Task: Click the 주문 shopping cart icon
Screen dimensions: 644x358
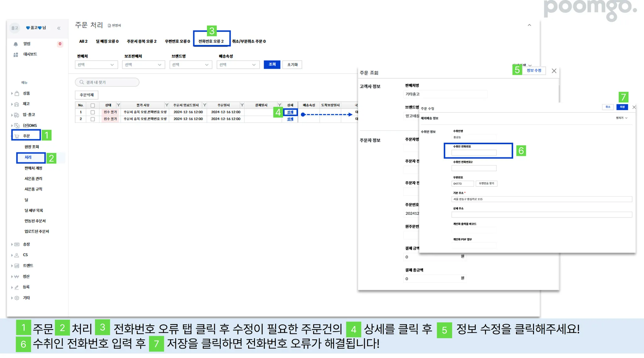Action: (x=17, y=136)
